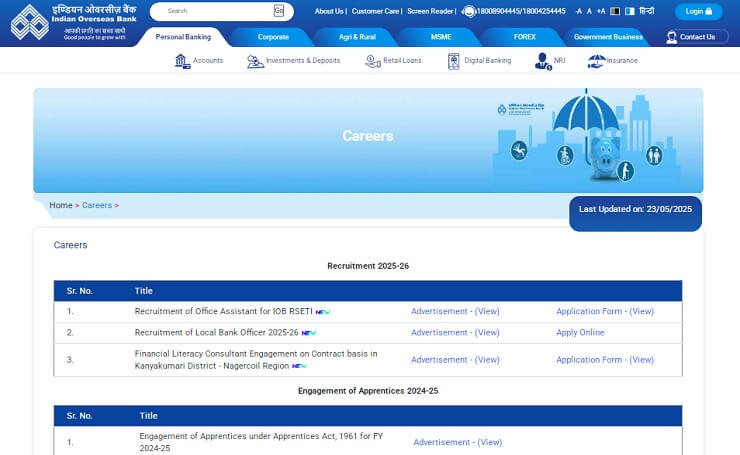Viewport: 740px width, 455px height.
Task: Click Apply Online for Local Bank Officer
Action: coord(580,333)
